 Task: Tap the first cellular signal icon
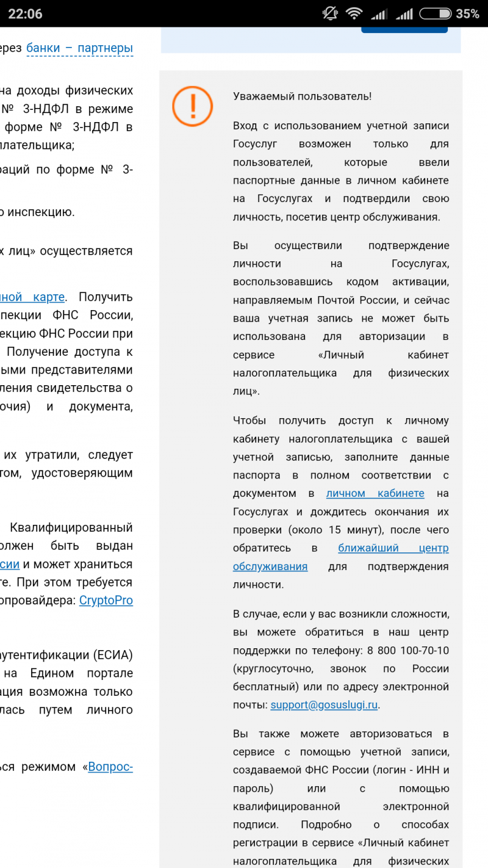click(x=379, y=13)
